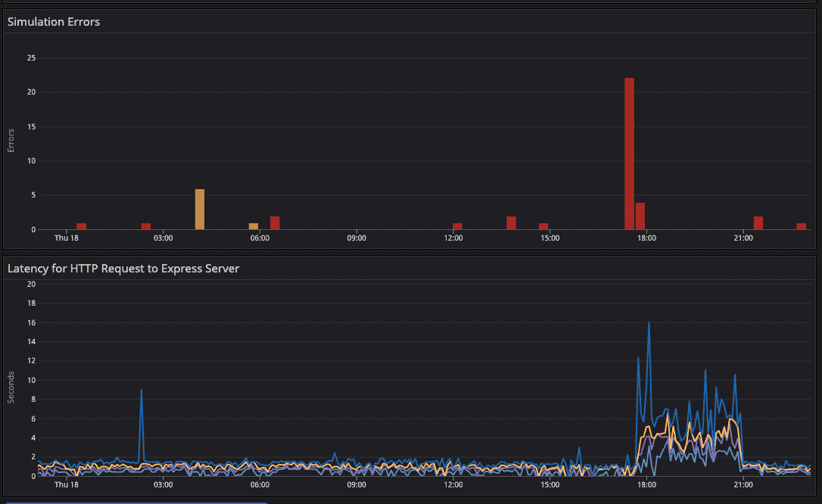Click the red bar just before 03:00
Screen dimensions: 822x504
point(146,226)
